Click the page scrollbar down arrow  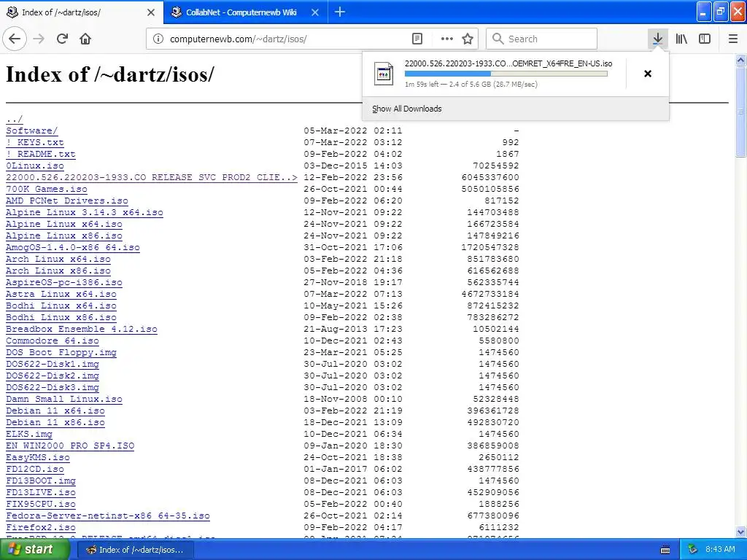click(x=741, y=532)
